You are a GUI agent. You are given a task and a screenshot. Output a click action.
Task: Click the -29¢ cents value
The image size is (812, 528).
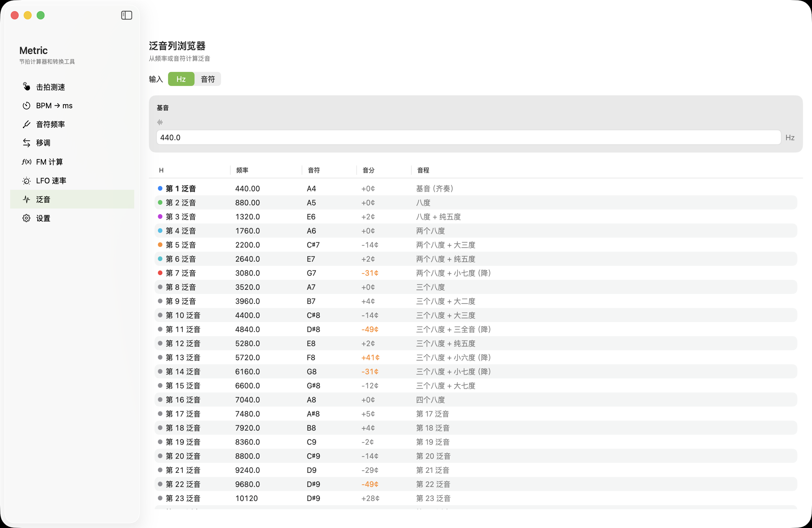370,470
